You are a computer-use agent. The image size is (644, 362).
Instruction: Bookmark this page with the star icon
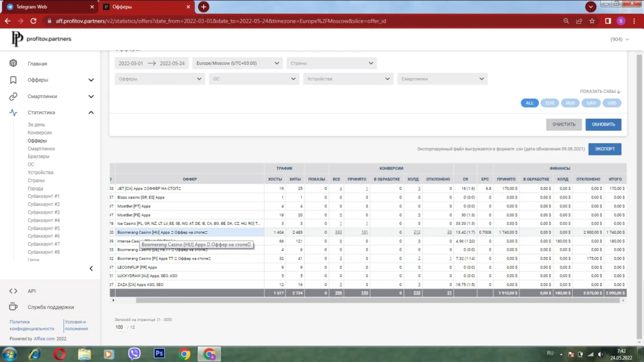(x=592, y=21)
